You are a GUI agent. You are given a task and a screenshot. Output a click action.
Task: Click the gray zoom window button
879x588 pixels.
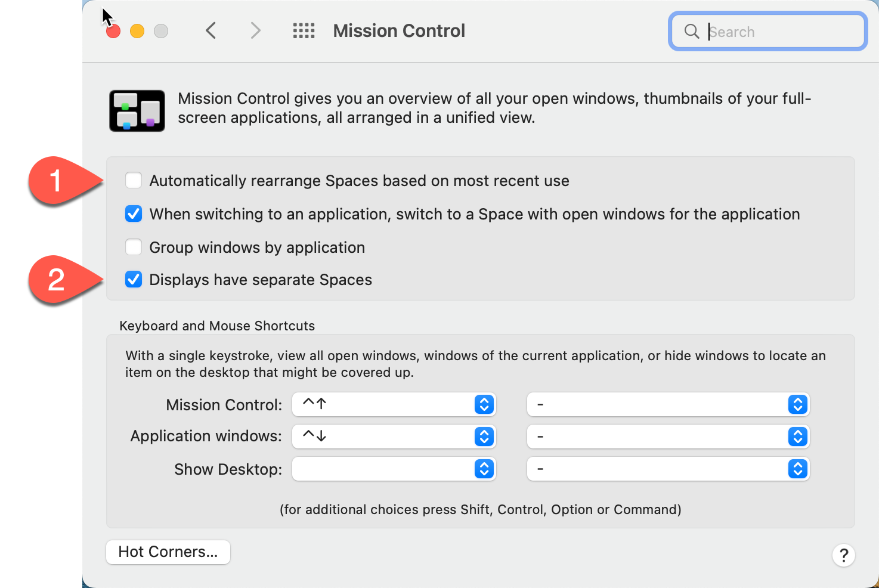point(161,31)
